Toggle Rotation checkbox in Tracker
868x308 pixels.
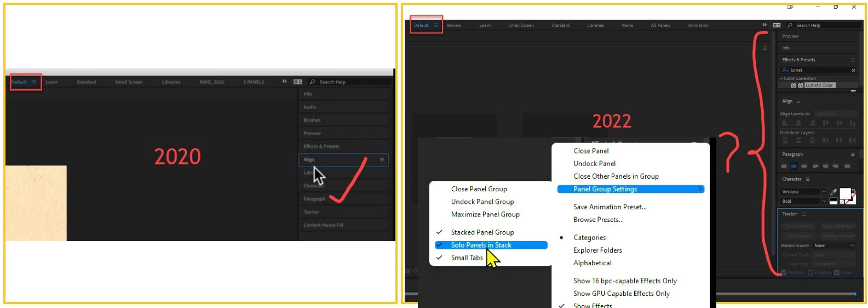pyautogui.click(x=810, y=272)
